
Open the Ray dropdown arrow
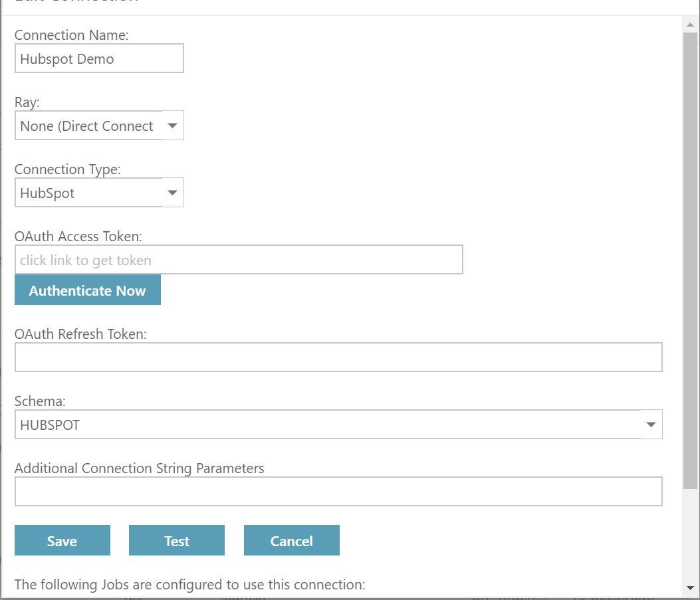172,126
